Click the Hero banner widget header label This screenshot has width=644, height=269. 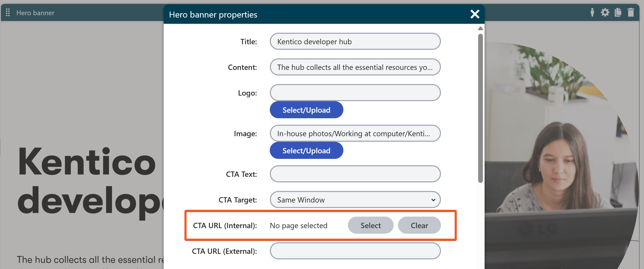(x=35, y=13)
